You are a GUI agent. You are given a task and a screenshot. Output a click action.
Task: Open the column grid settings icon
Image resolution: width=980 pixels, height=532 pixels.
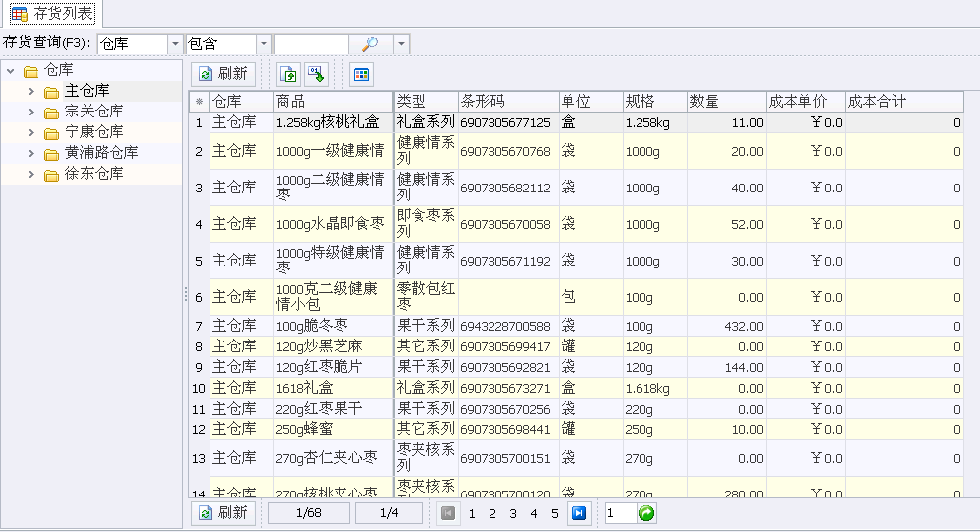tap(361, 74)
